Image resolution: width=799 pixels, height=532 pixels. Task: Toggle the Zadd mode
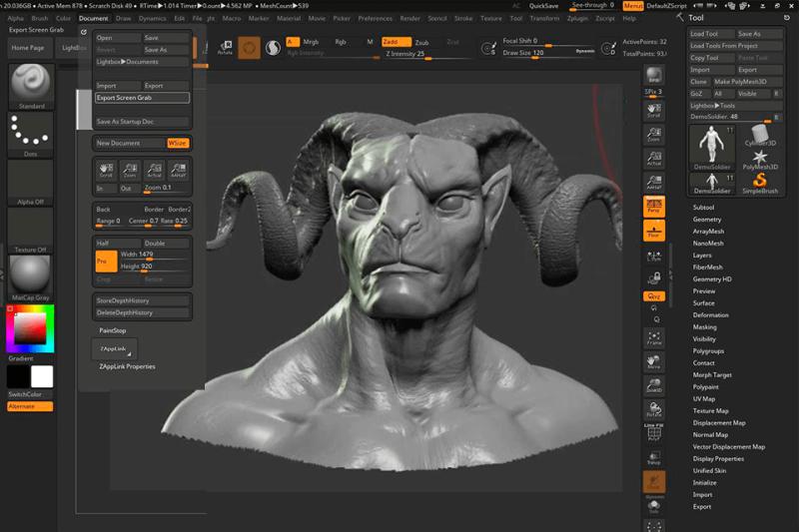pos(397,42)
